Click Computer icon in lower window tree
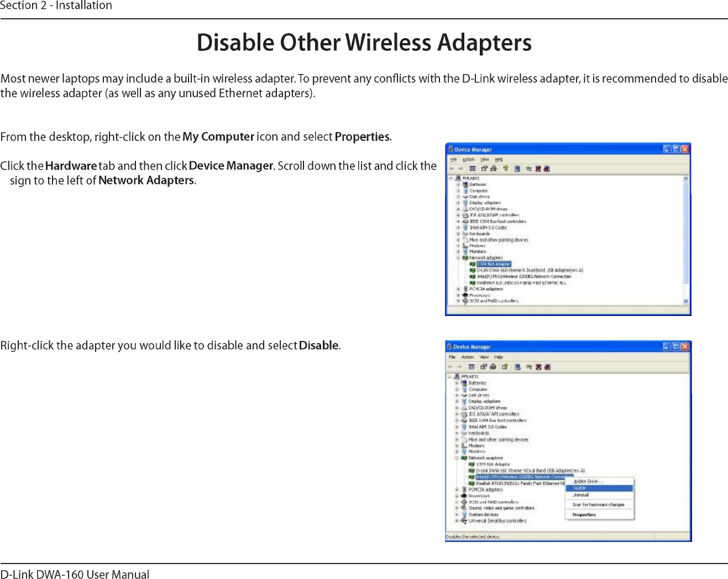The image size is (728, 579). [464, 389]
